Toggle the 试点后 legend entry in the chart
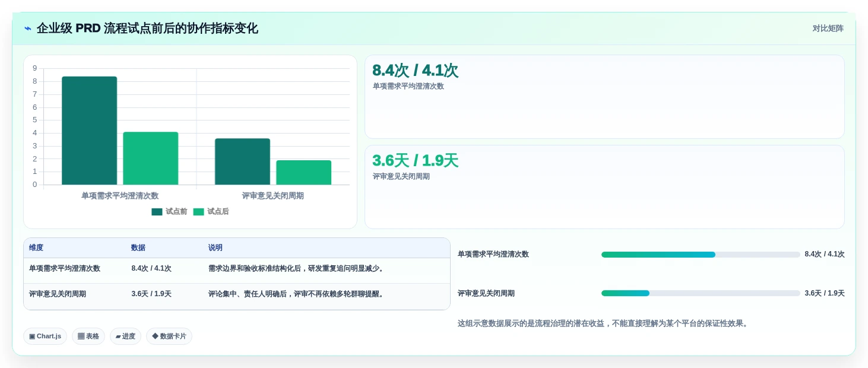The image size is (868, 368). click(211, 212)
